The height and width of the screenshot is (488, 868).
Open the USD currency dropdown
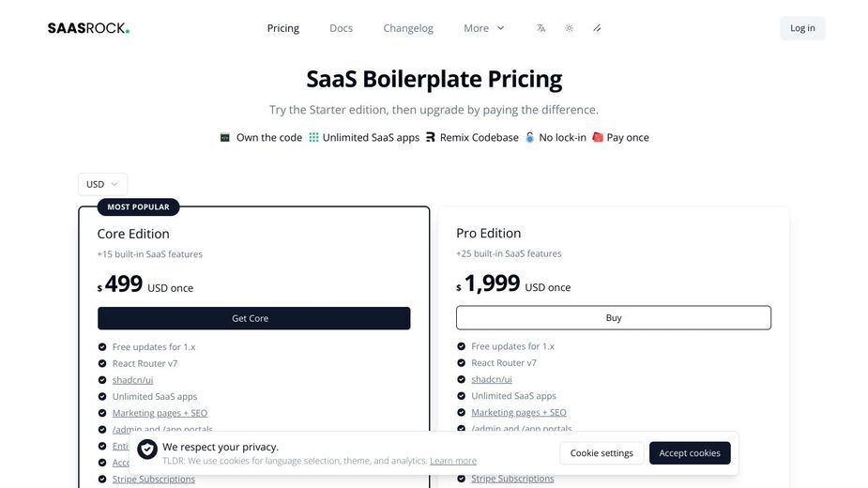tap(102, 185)
